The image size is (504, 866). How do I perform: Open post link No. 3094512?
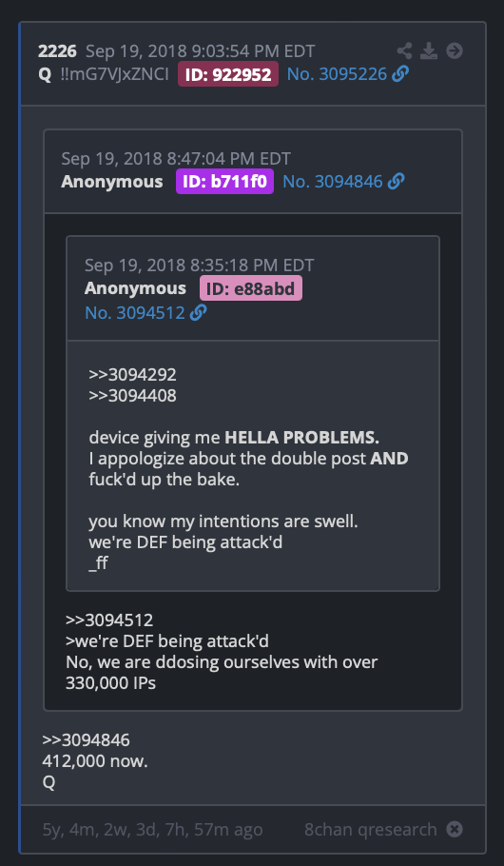coord(135,313)
